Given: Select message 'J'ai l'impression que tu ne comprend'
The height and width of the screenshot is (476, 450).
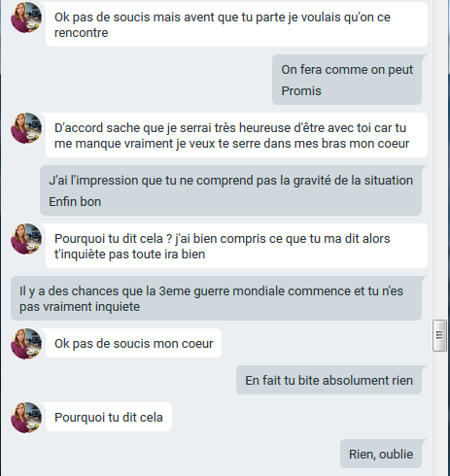Looking at the screenshot, I should 230,181.
